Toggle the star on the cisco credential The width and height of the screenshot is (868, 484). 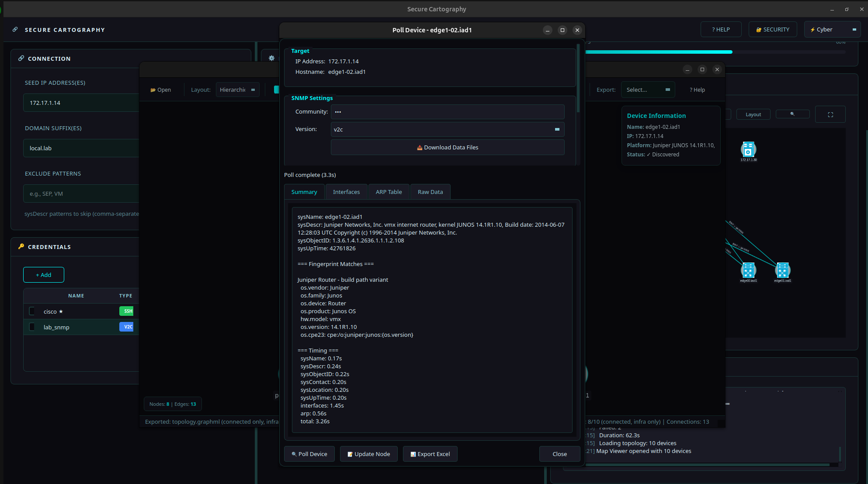click(x=61, y=311)
